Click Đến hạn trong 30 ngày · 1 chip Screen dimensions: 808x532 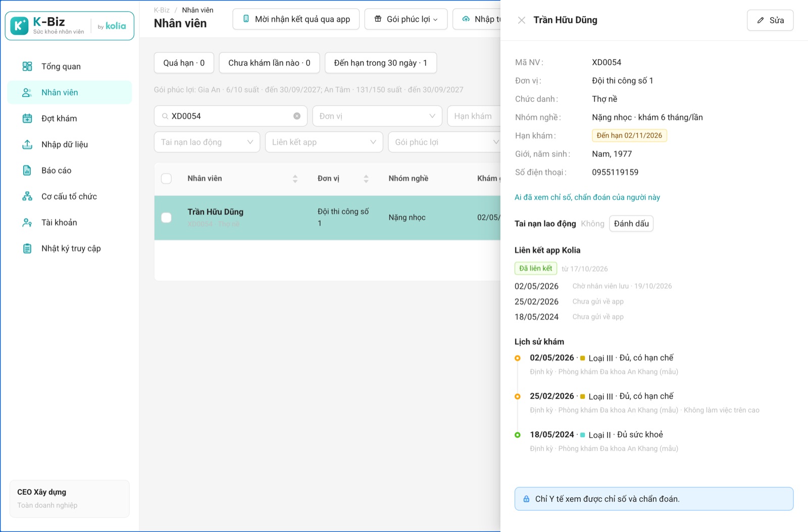(x=381, y=63)
